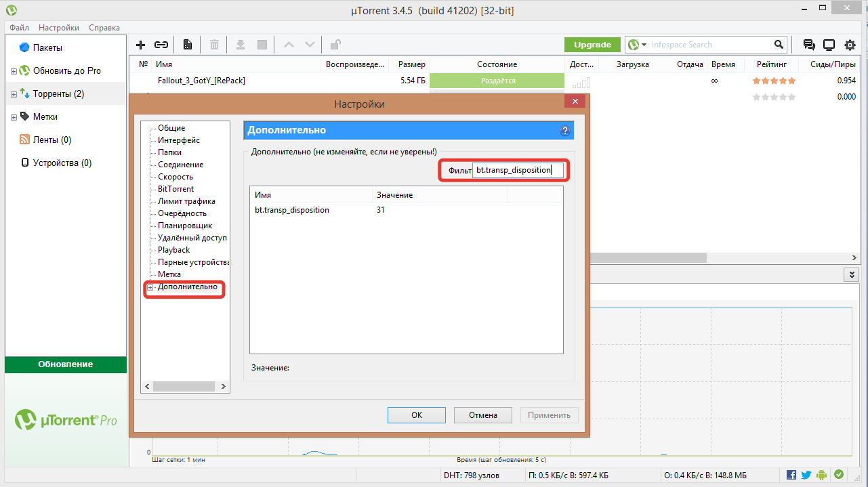Screen dimensions: 868x487
Task: Select Интерфейс in settings tree
Action: pyautogui.click(x=179, y=140)
